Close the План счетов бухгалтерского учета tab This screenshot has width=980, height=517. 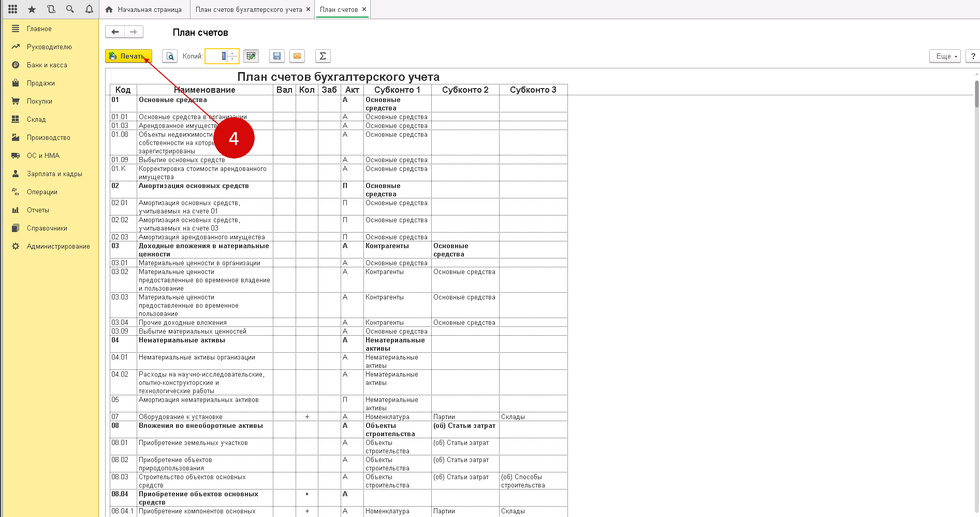click(309, 9)
